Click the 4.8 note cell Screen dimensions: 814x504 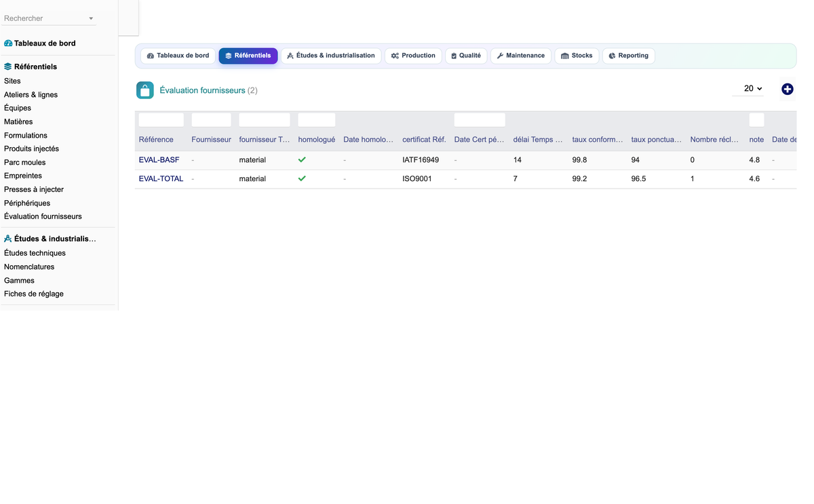[754, 160]
